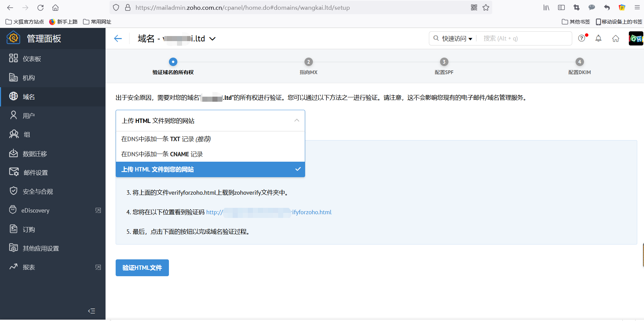Image resolution: width=644 pixels, height=321 pixels.
Task: Open 其他应用设置 in the sidebar
Action: [x=53, y=248]
